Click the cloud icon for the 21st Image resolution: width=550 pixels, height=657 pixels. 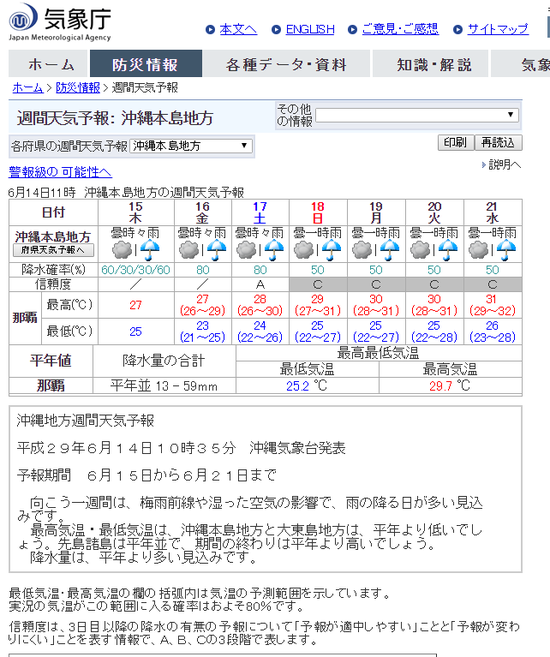pyautogui.click(x=478, y=251)
